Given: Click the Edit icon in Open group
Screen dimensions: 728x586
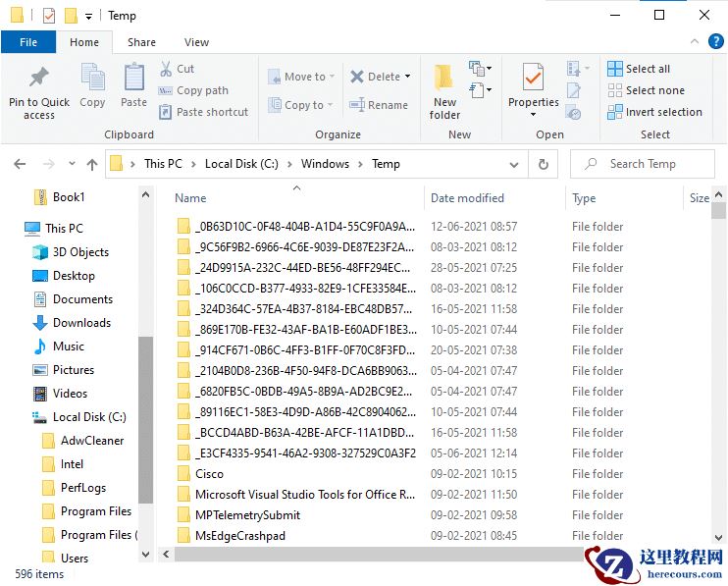Looking at the screenshot, I should (x=573, y=90).
